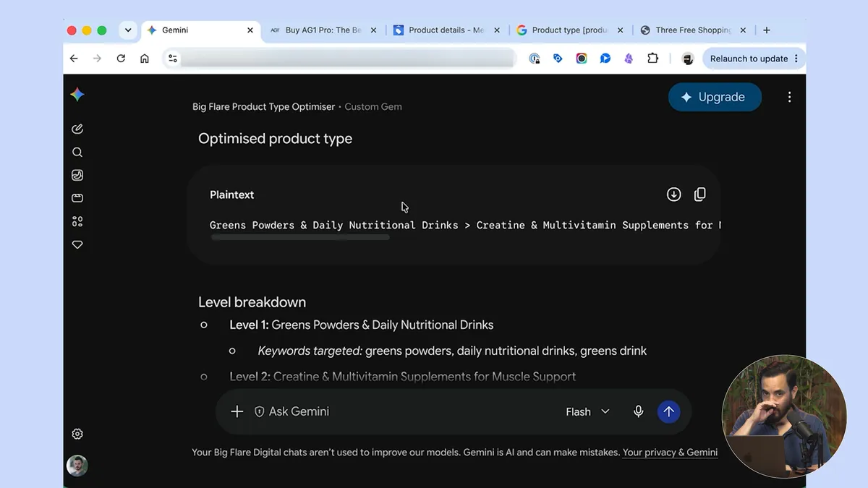This screenshot has height=488, width=868.
Task: Close the Product type tab
Action: click(x=621, y=30)
